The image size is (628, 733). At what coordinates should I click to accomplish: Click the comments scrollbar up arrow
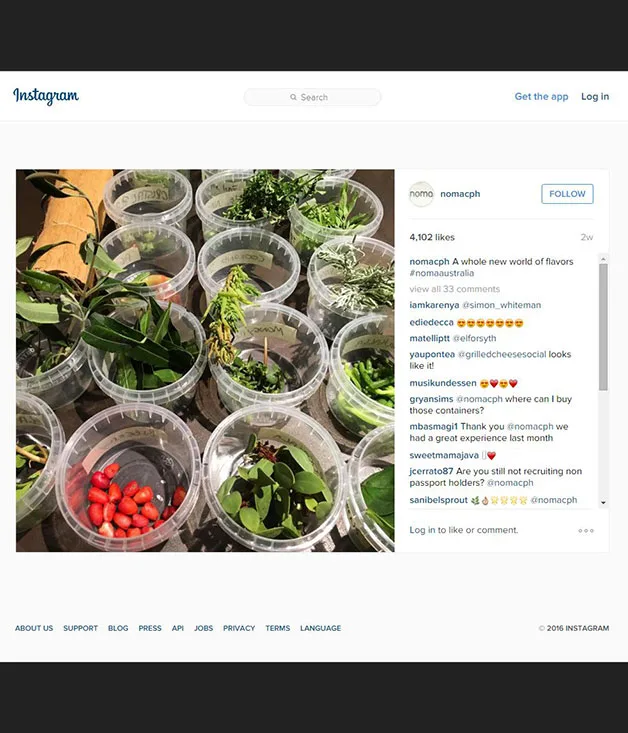pos(603,259)
